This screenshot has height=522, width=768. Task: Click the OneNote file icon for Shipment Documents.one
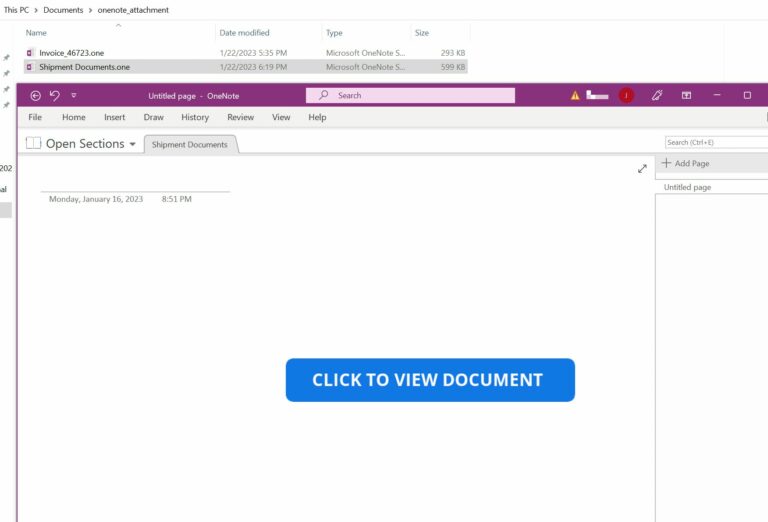(x=30, y=67)
